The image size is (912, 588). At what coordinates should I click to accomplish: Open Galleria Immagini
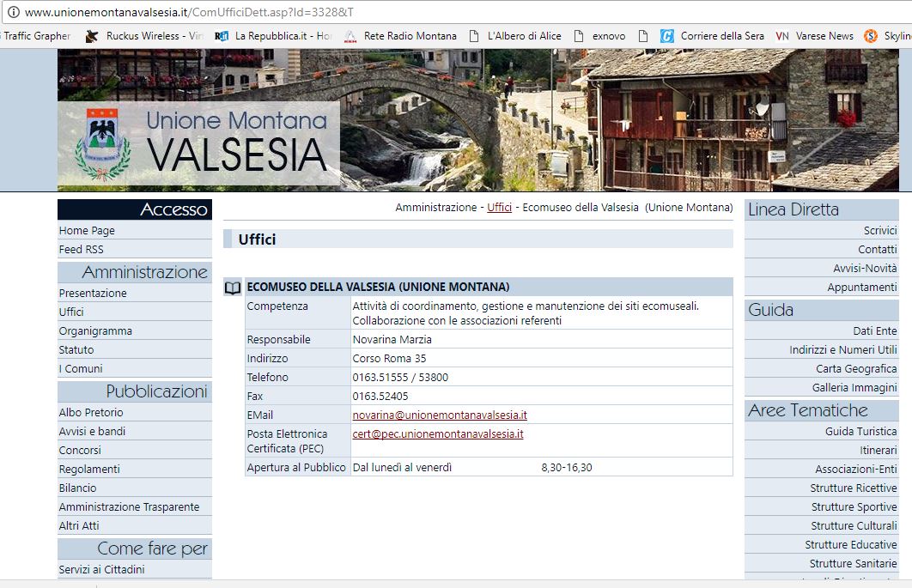854,387
